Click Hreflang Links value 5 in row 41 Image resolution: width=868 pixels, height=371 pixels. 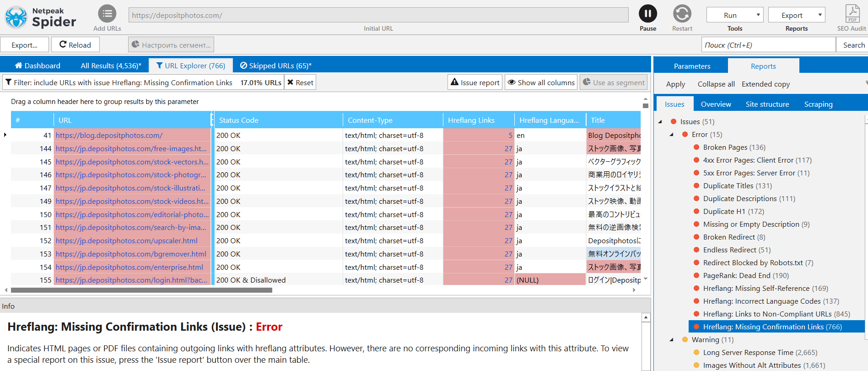[510, 136]
